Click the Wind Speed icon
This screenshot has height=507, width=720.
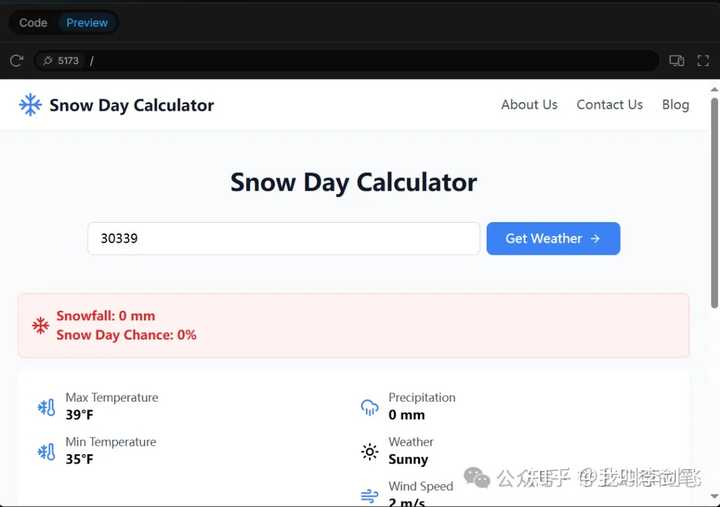(x=370, y=495)
